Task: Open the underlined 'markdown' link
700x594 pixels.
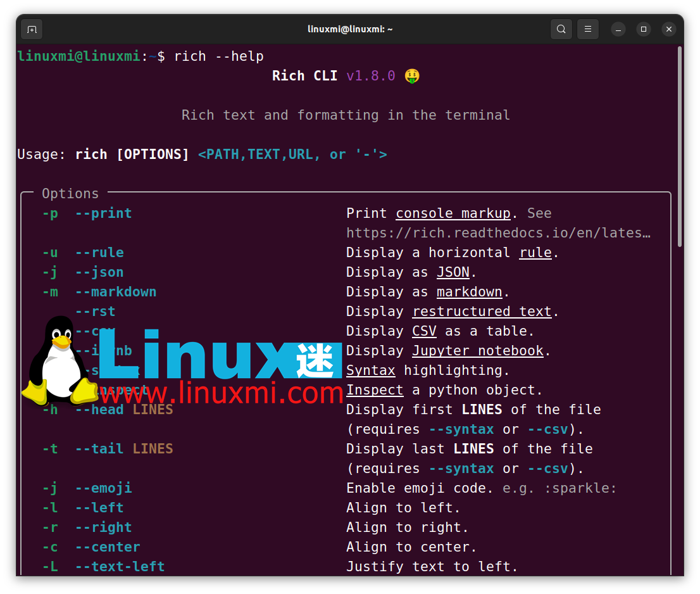Action: [469, 292]
